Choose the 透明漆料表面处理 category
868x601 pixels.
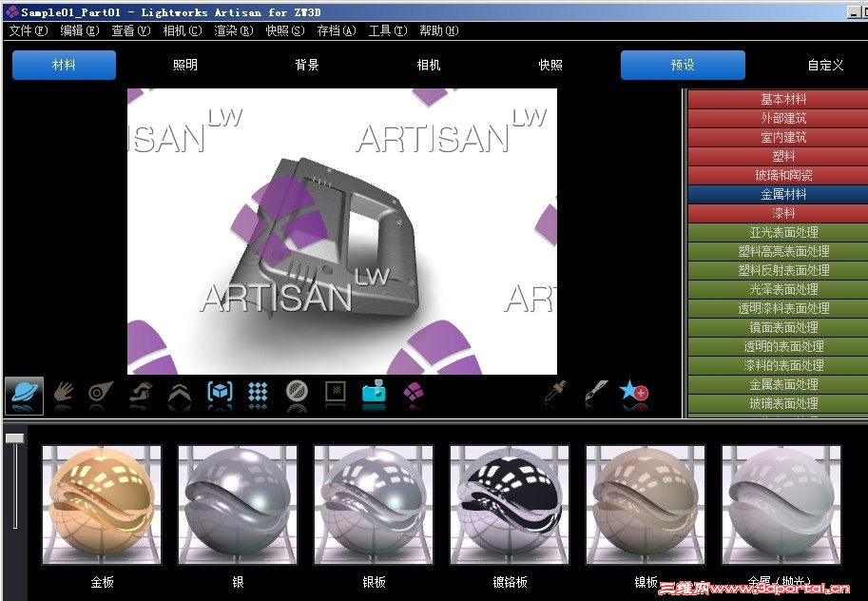(x=778, y=308)
